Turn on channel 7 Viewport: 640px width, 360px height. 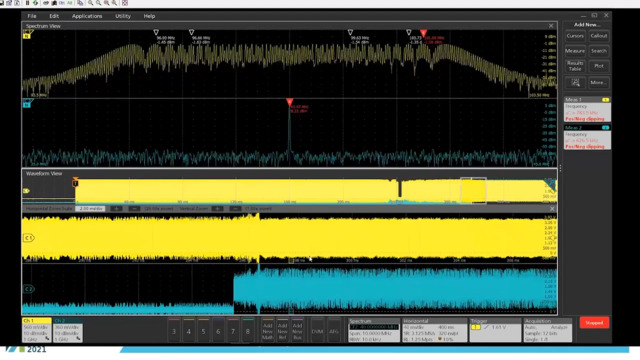(233, 331)
